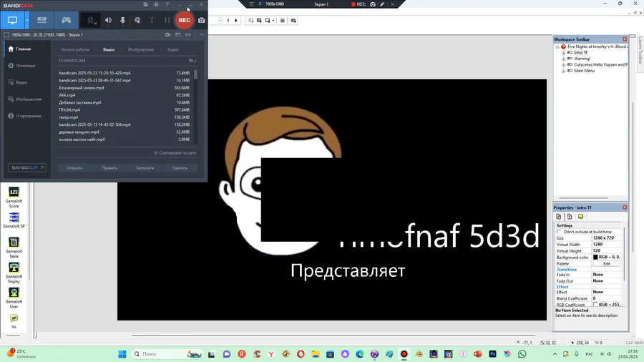This screenshot has width=644, height=362.
Task: Open speaker sound settings in Bandicam
Action: pyautogui.click(x=108, y=20)
